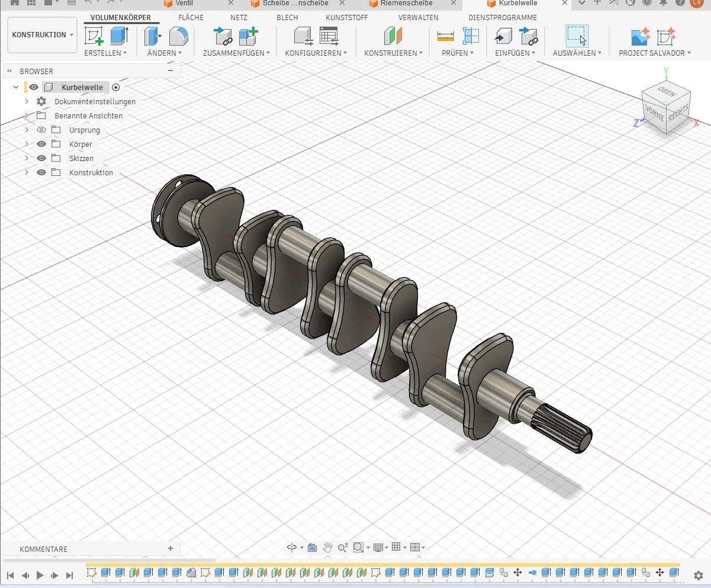Collapse the Kurbelwelle root node
711x588 pixels.
click(16, 87)
